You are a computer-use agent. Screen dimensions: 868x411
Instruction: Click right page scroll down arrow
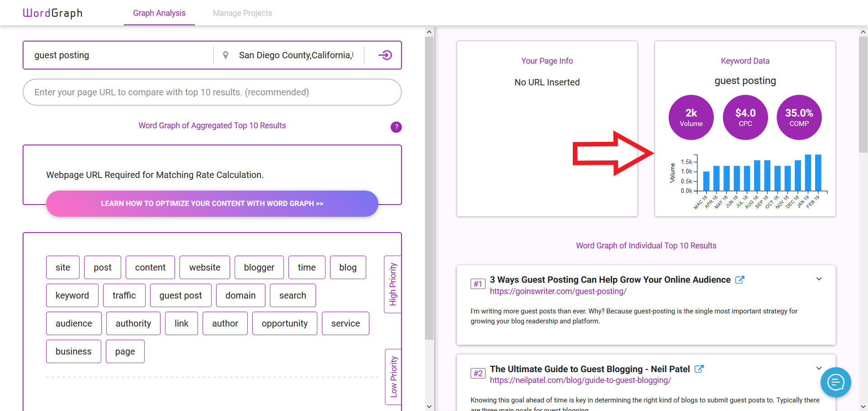click(863, 406)
